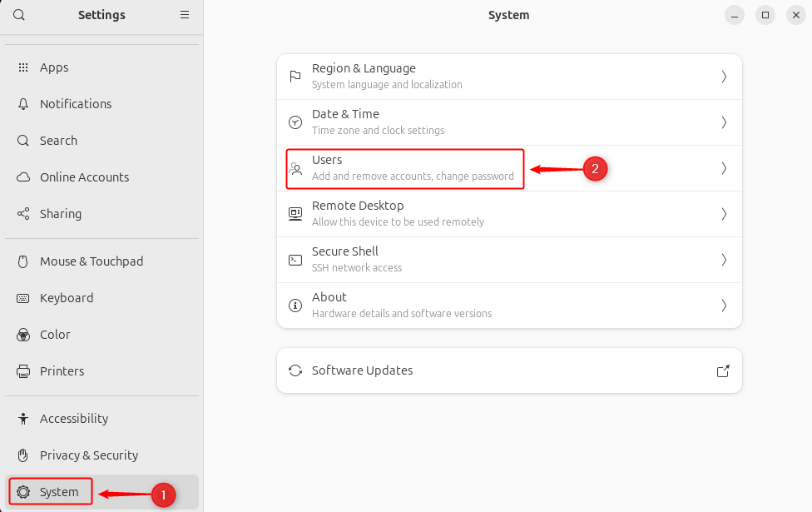Open Software Updates external link

(x=723, y=370)
